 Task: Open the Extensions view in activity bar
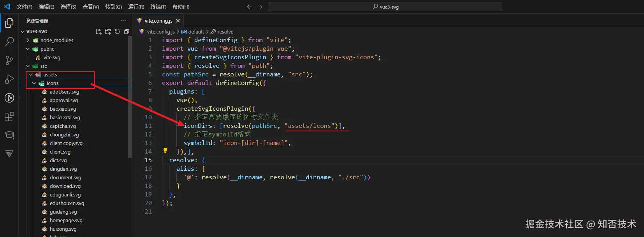point(9,117)
